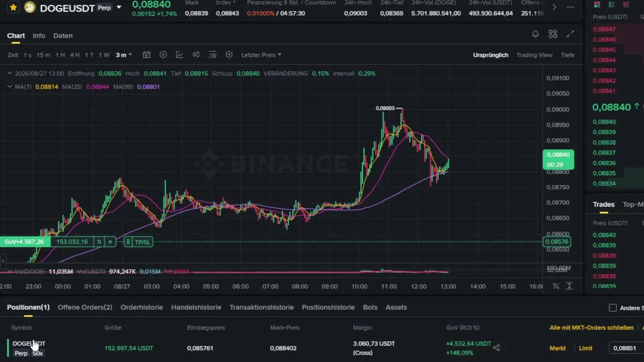Select the 15m time interval

coord(43,55)
